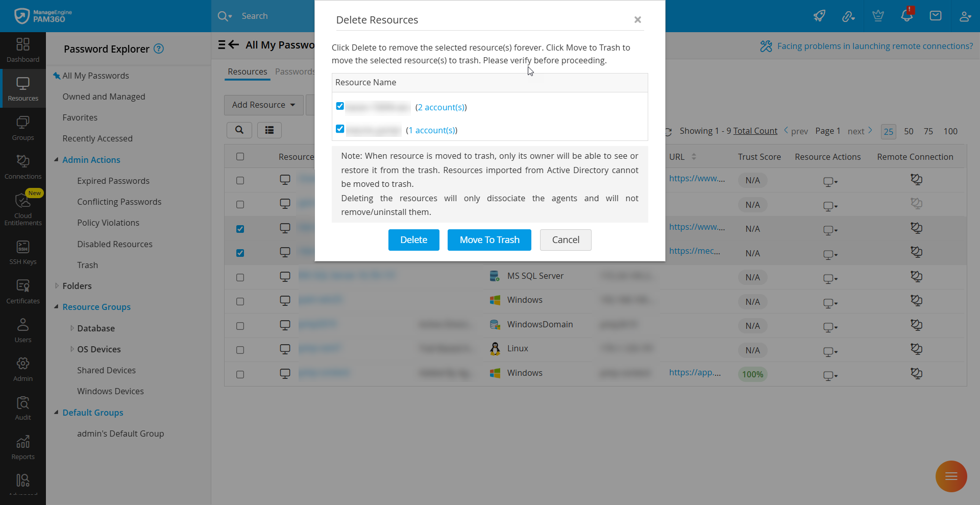Click the search magnifier button above table
The width and height of the screenshot is (980, 505).
click(239, 130)
